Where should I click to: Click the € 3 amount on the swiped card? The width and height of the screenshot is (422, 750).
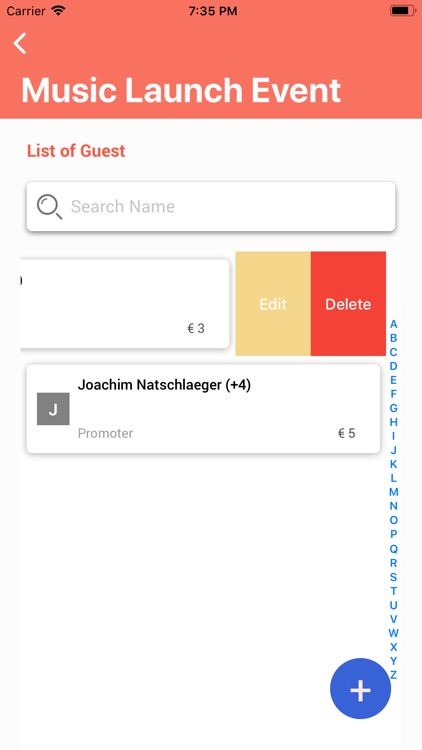(x=196, y=329)
